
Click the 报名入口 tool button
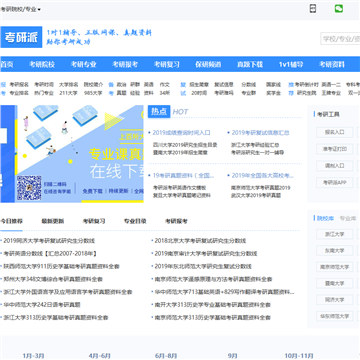[x=335, y=132]
